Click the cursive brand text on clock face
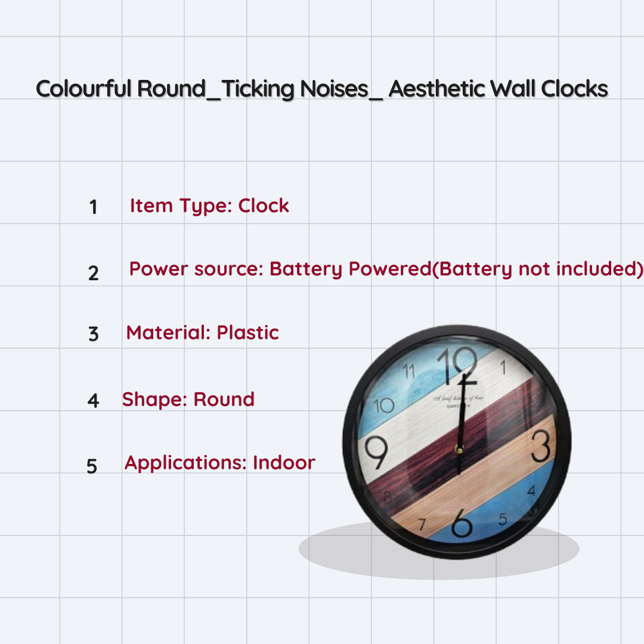644x644 pixels. 457,397
